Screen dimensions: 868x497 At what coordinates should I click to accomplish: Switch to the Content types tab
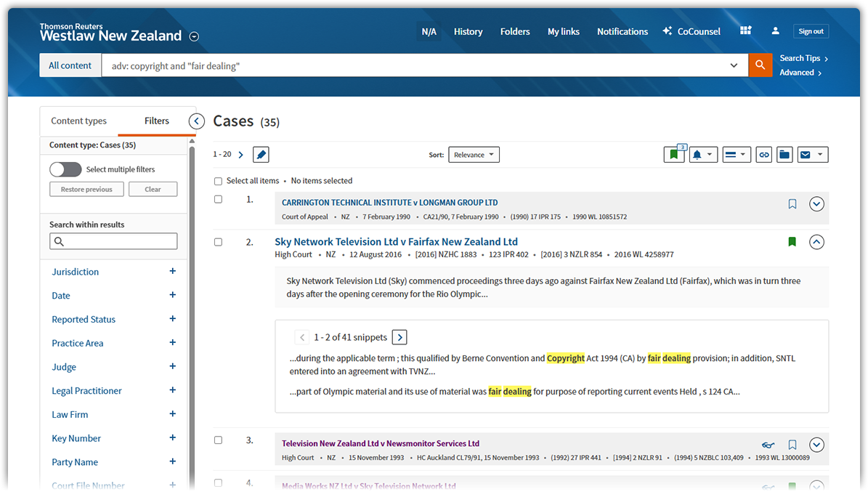[x=78, y=121]
